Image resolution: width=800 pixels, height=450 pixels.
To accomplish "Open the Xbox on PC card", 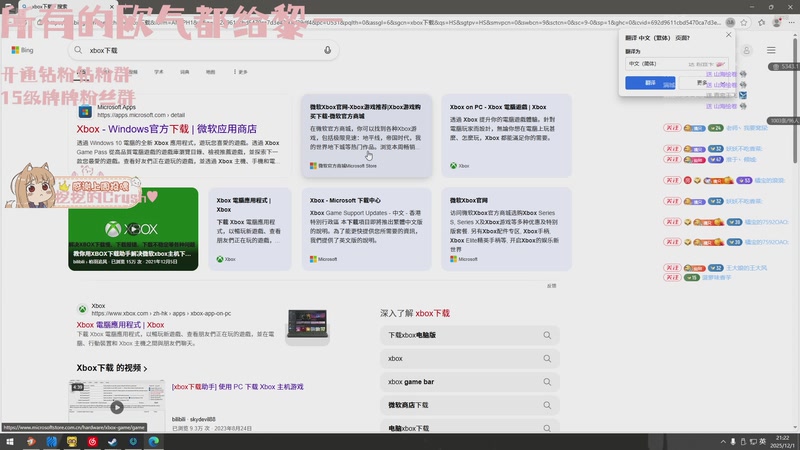I will click(x=507, y=136).
